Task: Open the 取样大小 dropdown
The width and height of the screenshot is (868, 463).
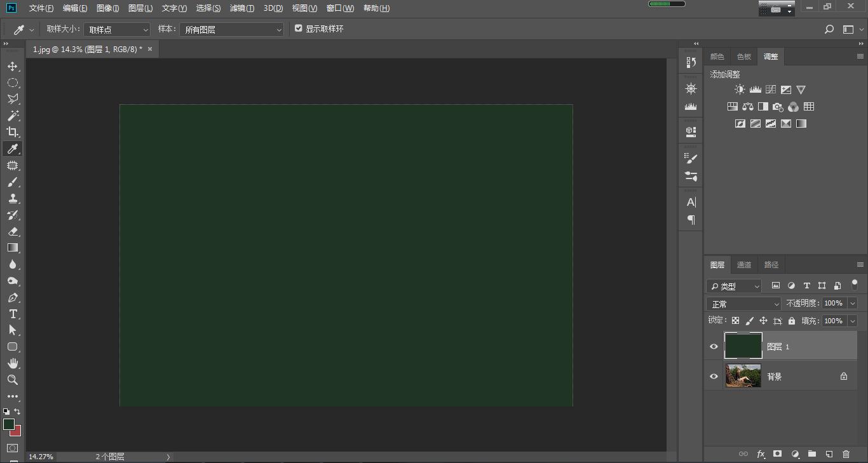Action: pos(117,30)
